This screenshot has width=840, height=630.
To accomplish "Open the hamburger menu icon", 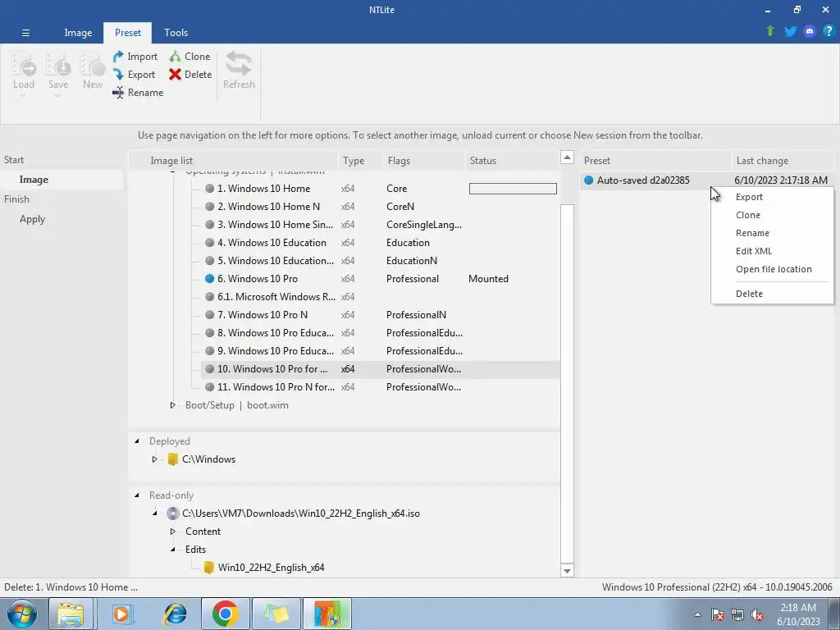I will point(25,33).
